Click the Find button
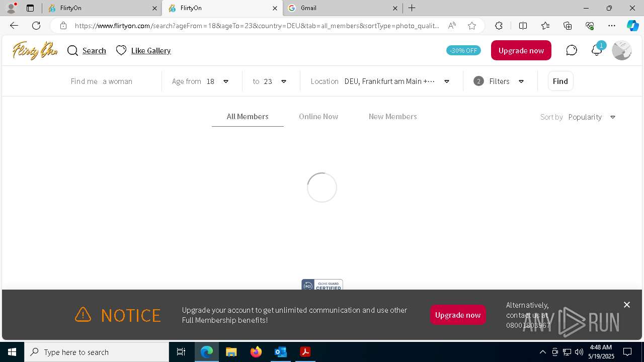The height and width of the screenshot is (362, 644). click(x=560, y=81)
